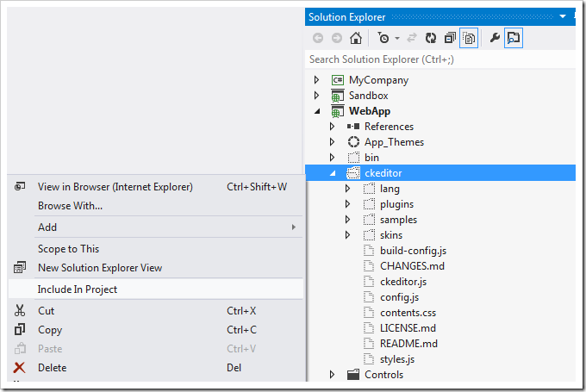Select the README.md file
The height and width of the screenshot is (392, 586).
408,344
